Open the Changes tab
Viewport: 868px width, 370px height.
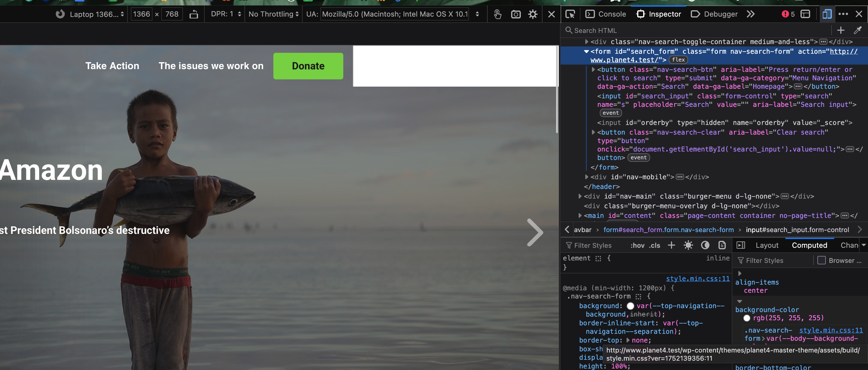pyautogui.click(x=850, y=245)
